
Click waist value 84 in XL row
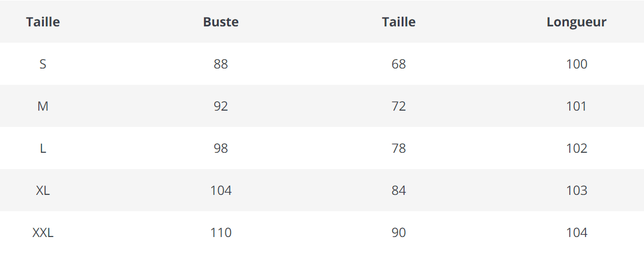tap(398, 190)
